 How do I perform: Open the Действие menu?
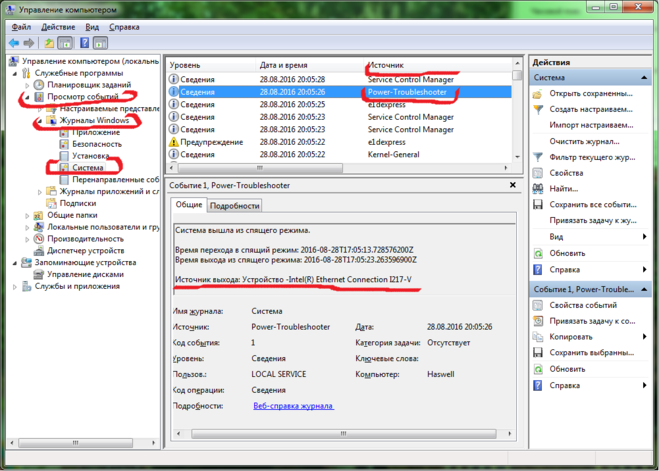click(58, 27)
